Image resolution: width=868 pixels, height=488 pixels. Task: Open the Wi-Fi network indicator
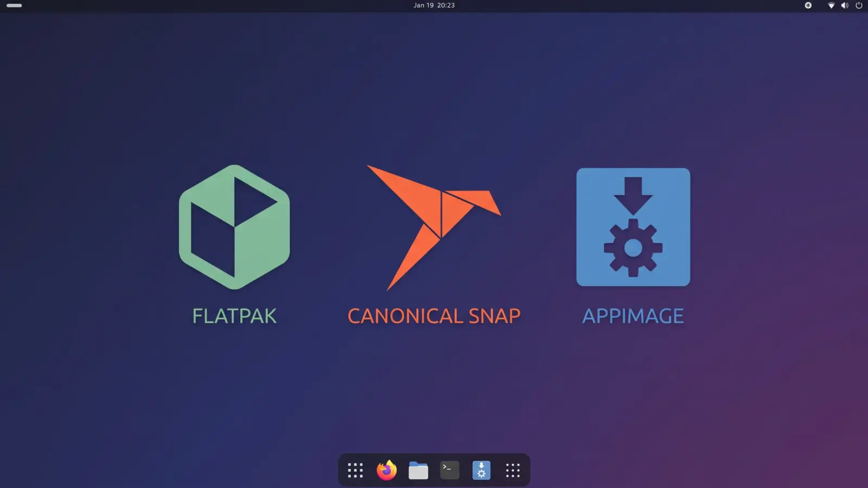click(831, 5)
